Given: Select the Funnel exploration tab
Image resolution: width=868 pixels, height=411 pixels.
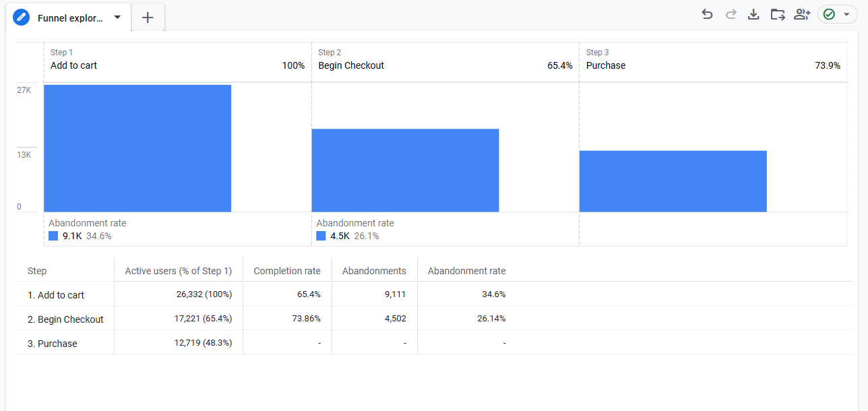Looking at the screenshot, I should [x=70, y=18].
